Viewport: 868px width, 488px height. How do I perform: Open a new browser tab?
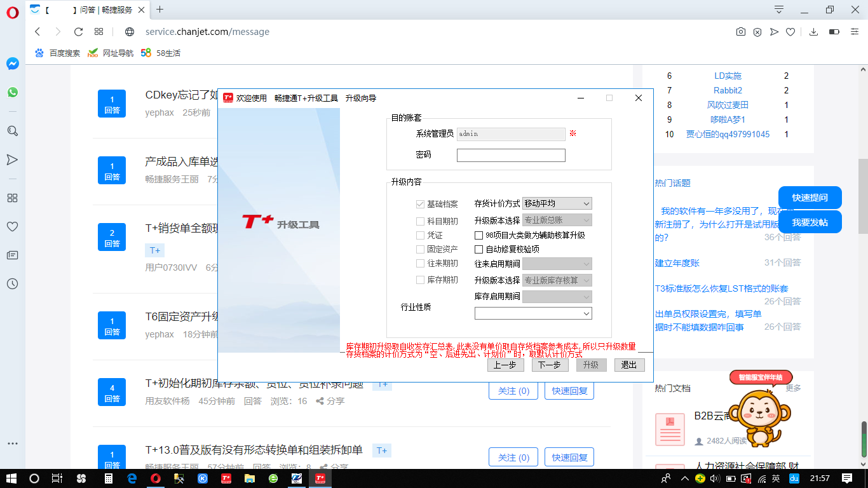tap(159, 10)
